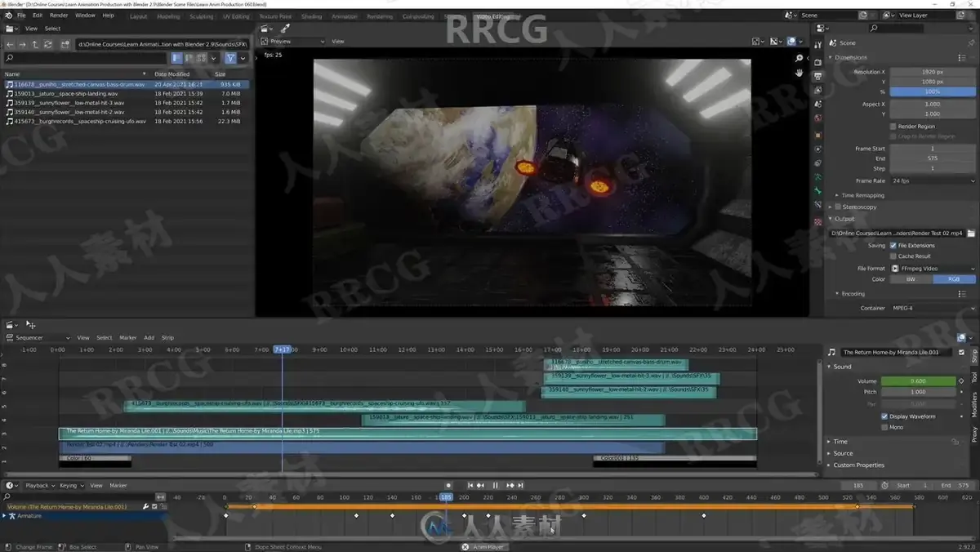Click the output path folder browse icon

(x=973, y=233)
